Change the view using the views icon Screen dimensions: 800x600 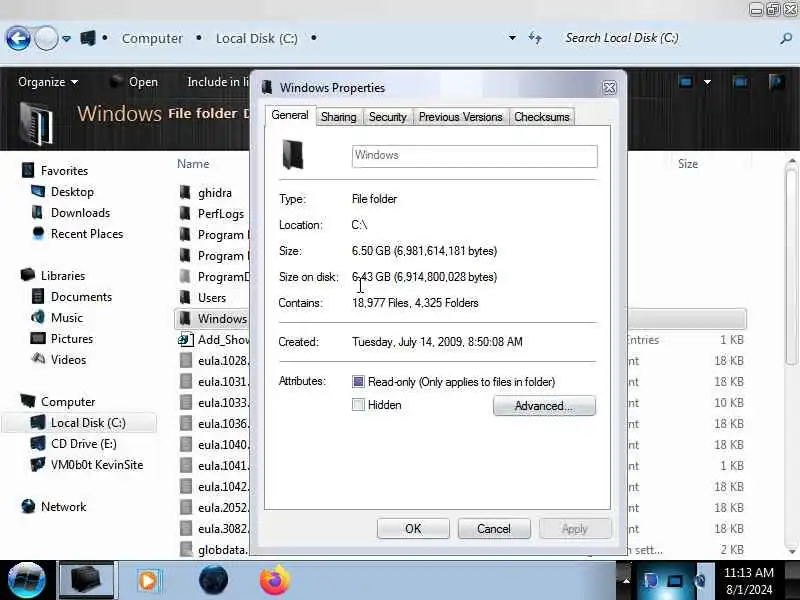point(686,82)
